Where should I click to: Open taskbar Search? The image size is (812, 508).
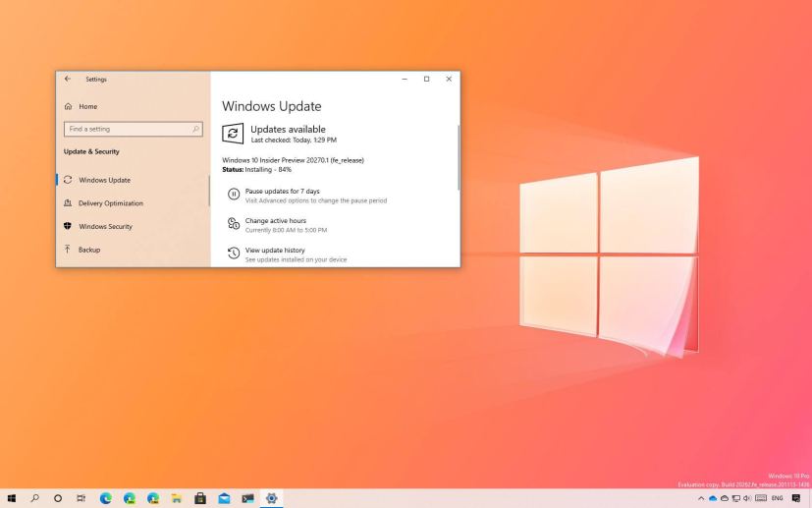pos(34,498)
